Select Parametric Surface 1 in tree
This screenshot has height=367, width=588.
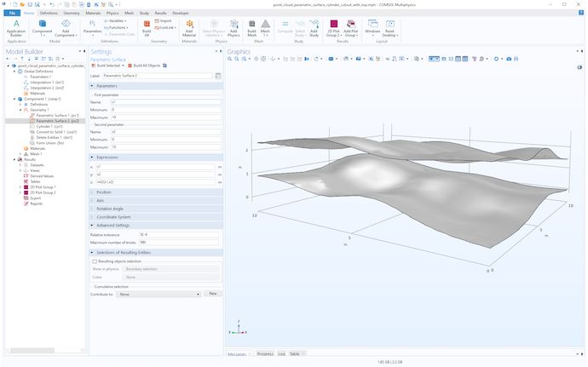(x=55, y=116)
